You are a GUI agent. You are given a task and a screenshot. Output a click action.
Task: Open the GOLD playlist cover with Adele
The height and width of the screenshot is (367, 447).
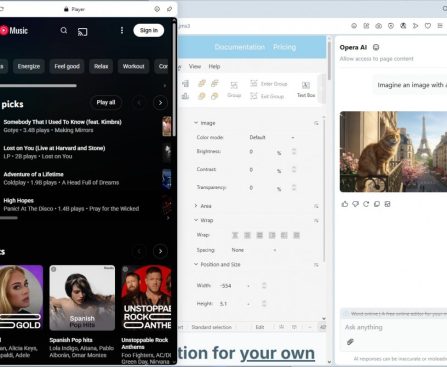click(21, 298)
